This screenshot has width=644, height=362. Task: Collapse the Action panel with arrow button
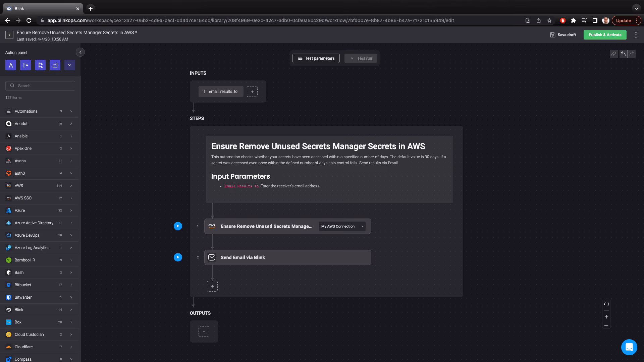click(x=80, y=52)
